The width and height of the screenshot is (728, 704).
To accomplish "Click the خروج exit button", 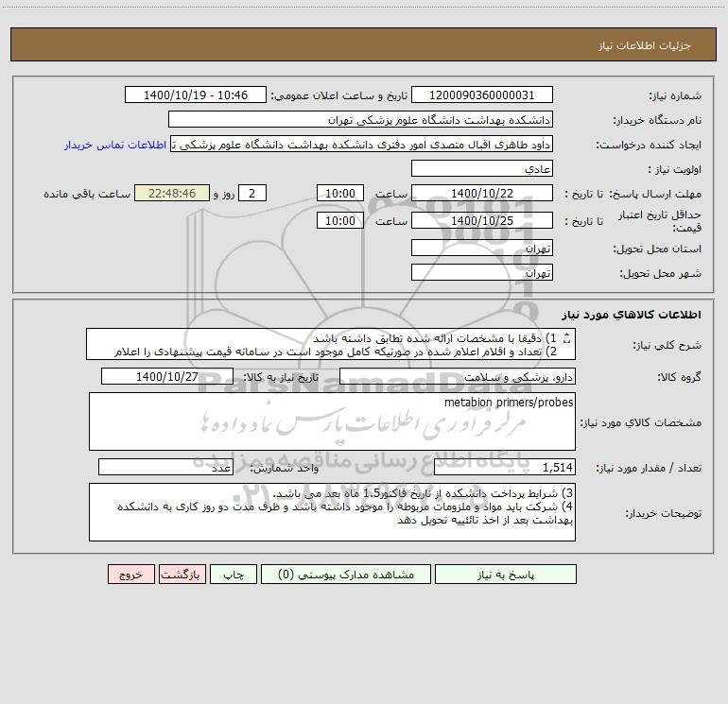I will pos(130,574).
